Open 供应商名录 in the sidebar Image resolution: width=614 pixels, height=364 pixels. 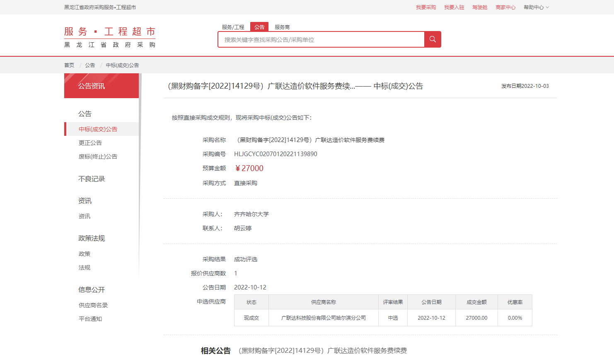pos(93,305)
